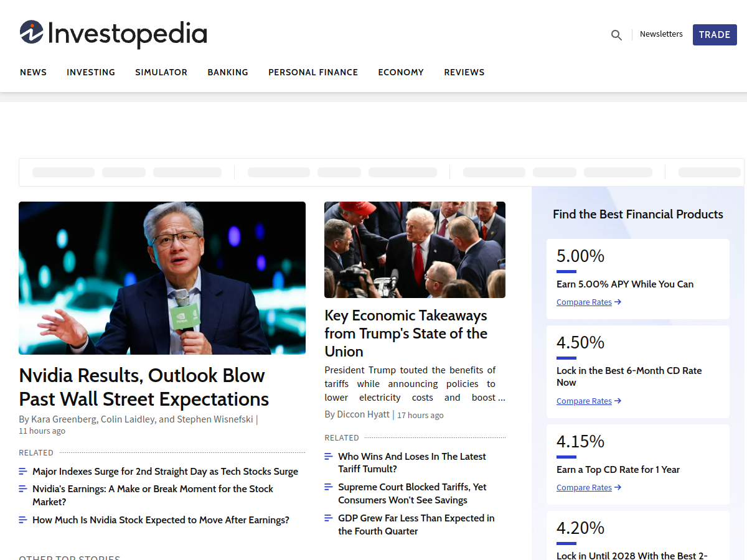747x560 pixels.
Task: Click the Earn 5.00% APY While You Can text
Action: pos(625,284)
